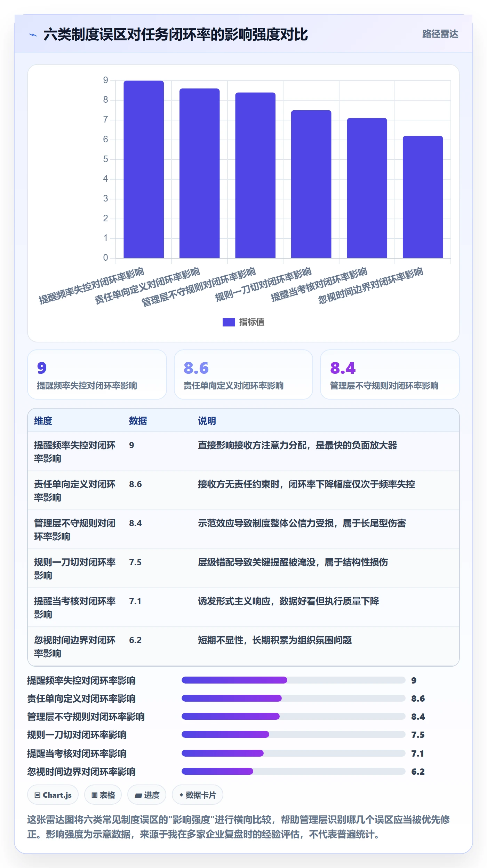The image size is (487, 868).
Task: Click the 责任单向定义 bar in chart
Action: pyautogui.click(x=199, y=173)
